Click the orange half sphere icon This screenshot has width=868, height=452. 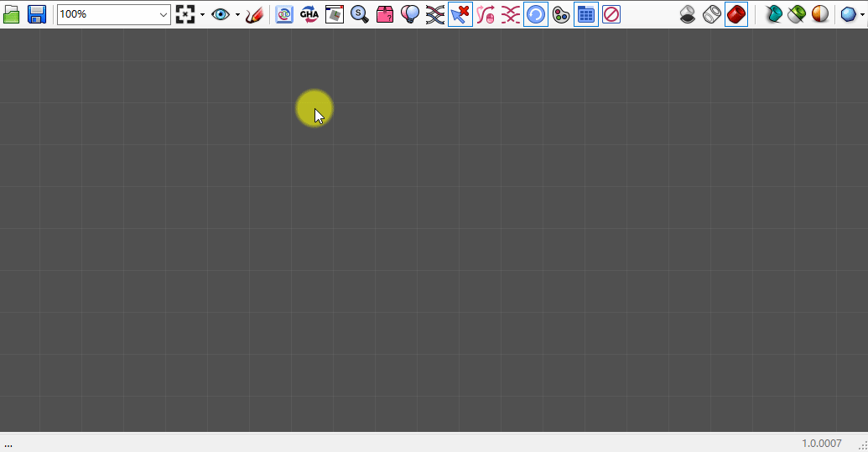[x=820, y=14]
